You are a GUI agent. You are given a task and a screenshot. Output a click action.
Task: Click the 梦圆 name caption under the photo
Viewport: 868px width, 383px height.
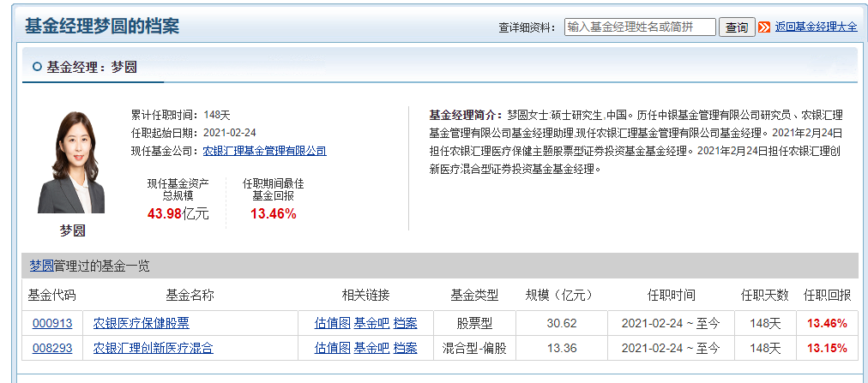coord(73,231)
